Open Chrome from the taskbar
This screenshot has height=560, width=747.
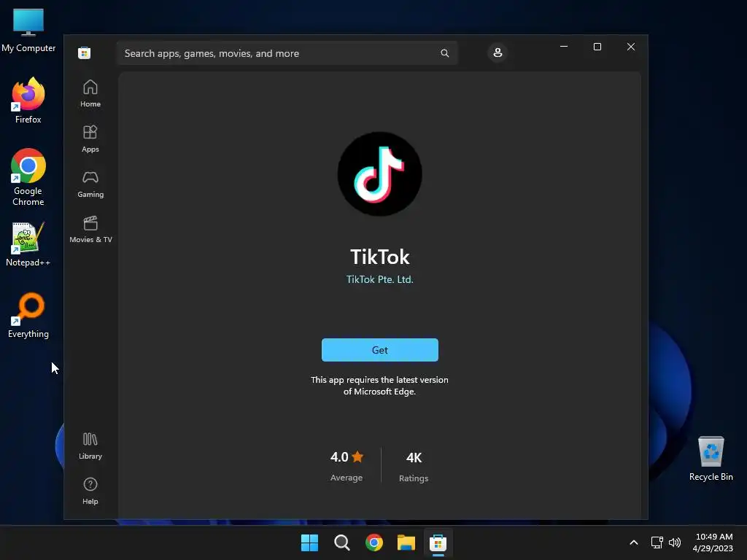pos(374,542)
